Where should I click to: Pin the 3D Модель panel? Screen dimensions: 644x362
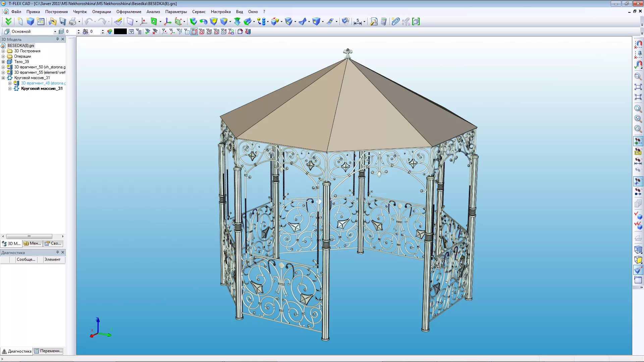[57, 39]
